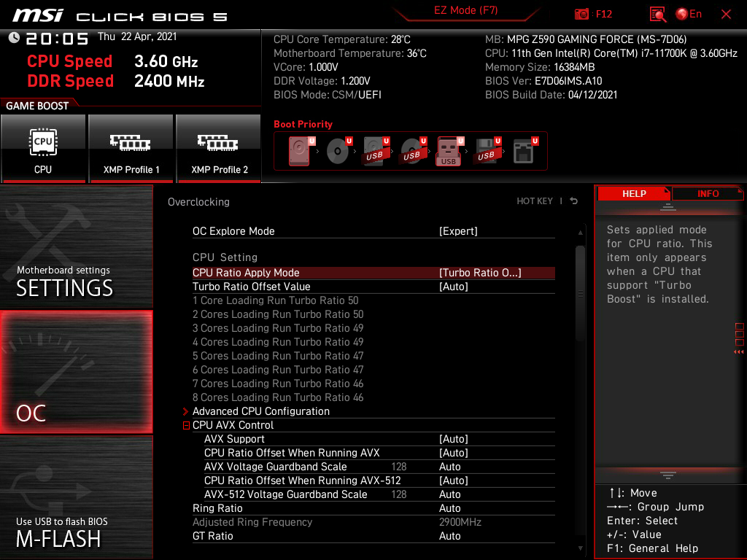Collapse the CPU AVX Control group
The height and width of the screenshot is (560, 747).
click(x=186, y=425)
